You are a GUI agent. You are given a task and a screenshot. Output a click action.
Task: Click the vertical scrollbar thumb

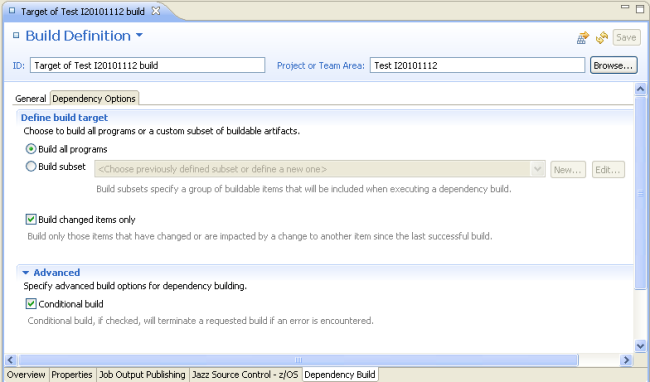(x=640, y=193)
